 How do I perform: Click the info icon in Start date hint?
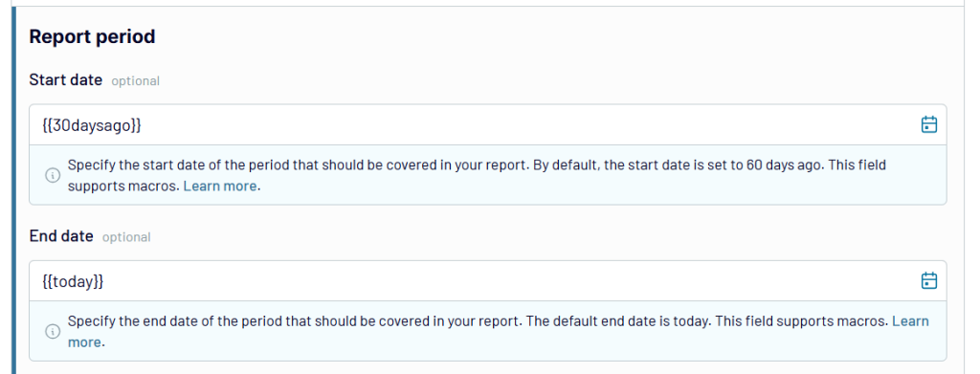click(53, 175)
